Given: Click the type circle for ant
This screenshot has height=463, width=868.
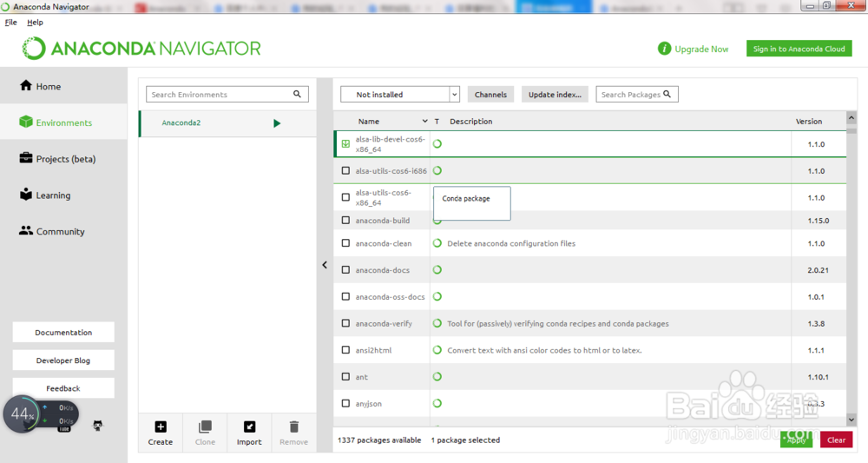Looking at the screenshot, I should pyautogui.click(x=437, y=377).
